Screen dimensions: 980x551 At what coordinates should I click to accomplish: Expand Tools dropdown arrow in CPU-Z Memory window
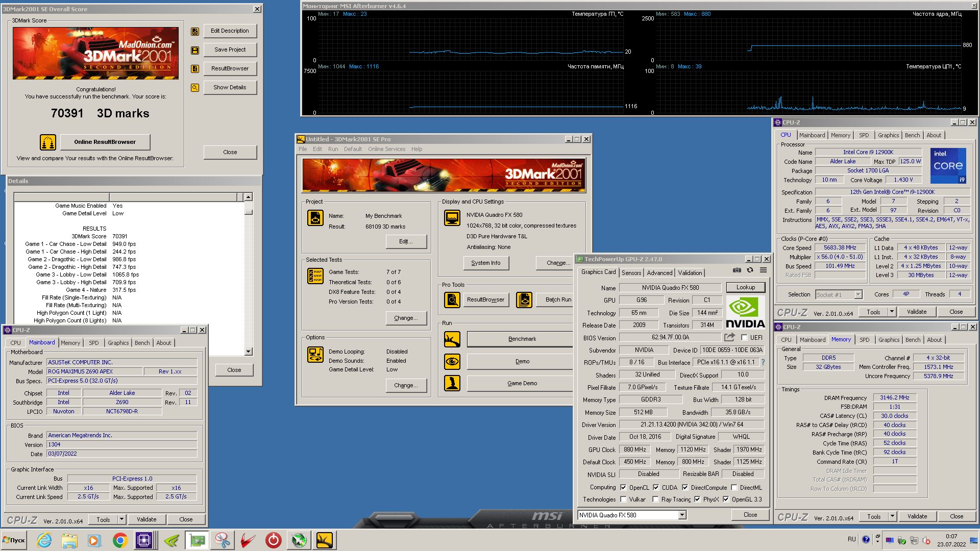pyautogui.click(x=892, y=516)
